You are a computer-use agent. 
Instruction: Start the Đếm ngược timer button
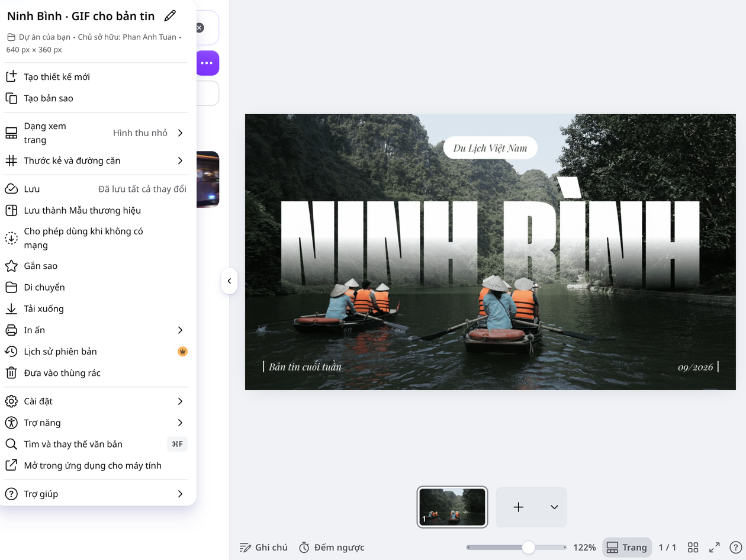(x=331, y=548)
